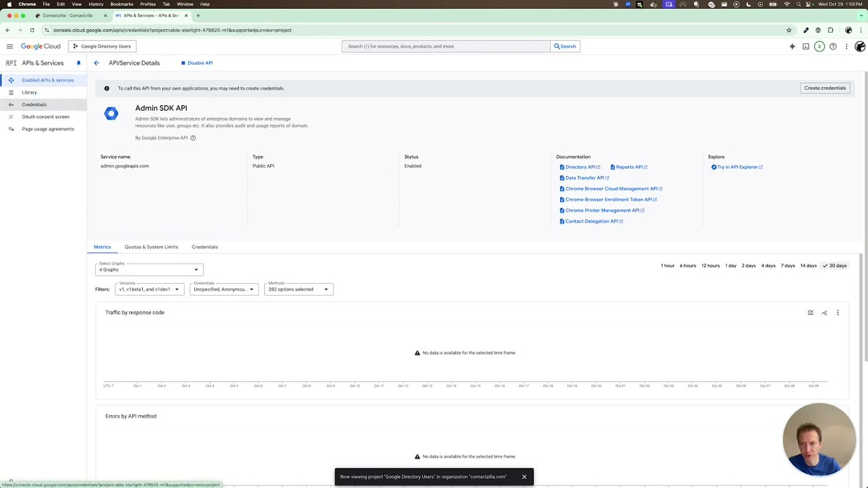Go back with the arrow beside API/Service Details
Screen dimensions: 868x488
(97, 63)
